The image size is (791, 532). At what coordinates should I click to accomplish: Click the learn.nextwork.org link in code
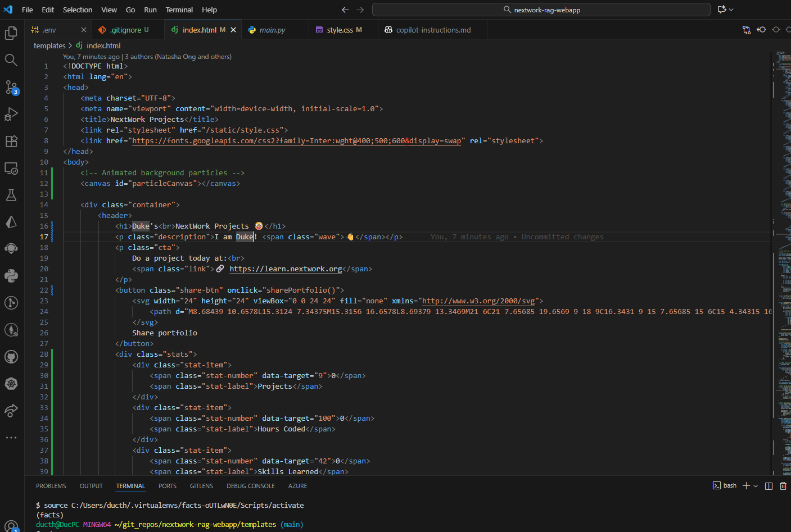pos(286,269)
